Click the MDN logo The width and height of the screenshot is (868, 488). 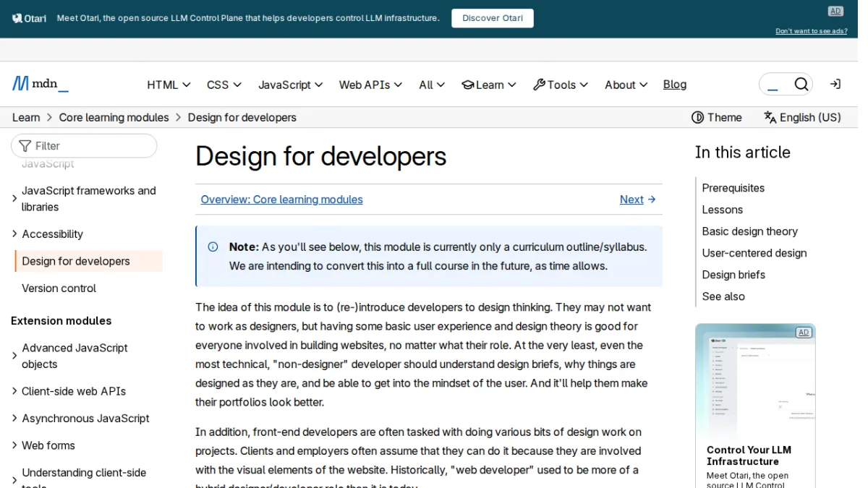(x=41, y=84)
